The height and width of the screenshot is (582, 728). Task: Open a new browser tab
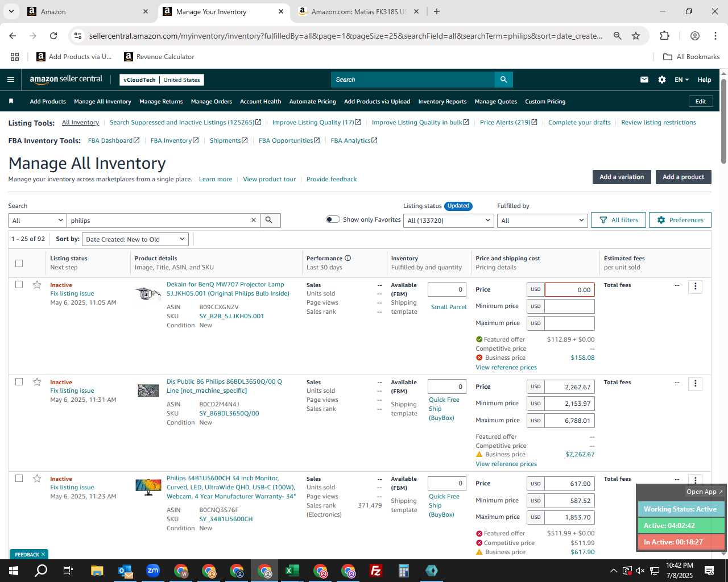(436, 11)
